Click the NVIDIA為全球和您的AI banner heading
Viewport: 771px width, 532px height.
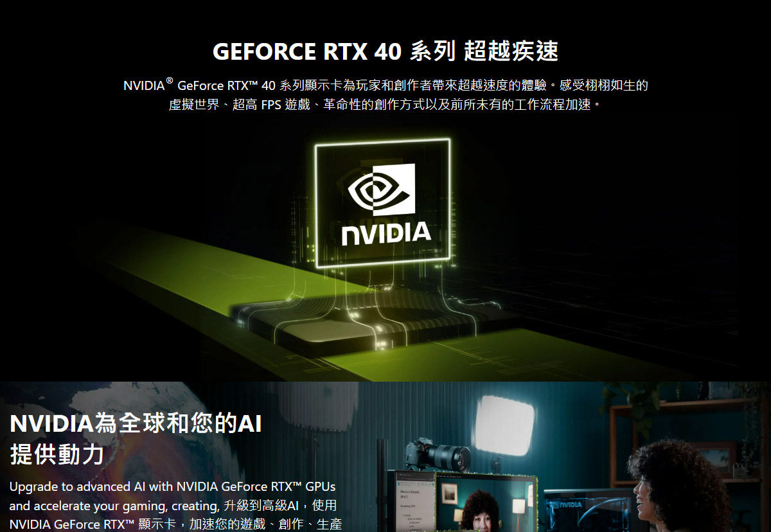136,424
